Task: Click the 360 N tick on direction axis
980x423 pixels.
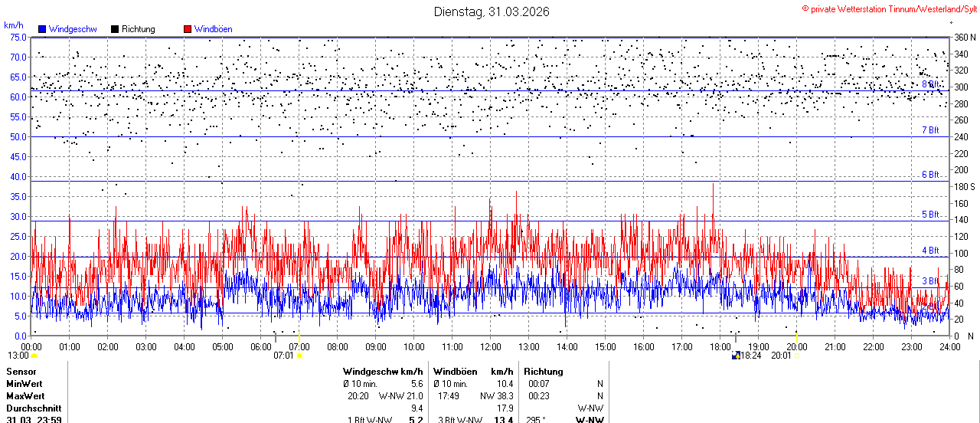Action: pos(964,37)
